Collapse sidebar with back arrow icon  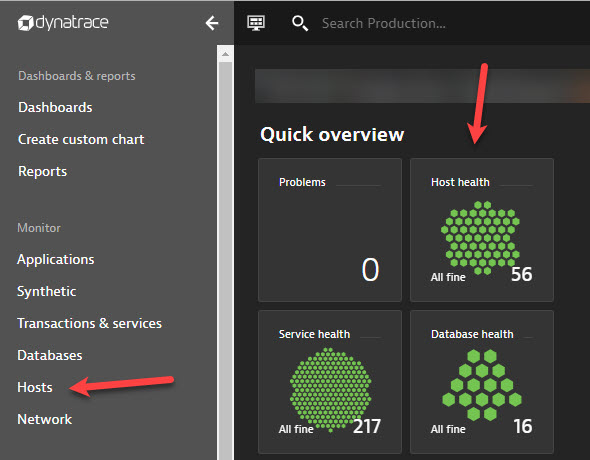pyautogui.click(x=212, y=23)
